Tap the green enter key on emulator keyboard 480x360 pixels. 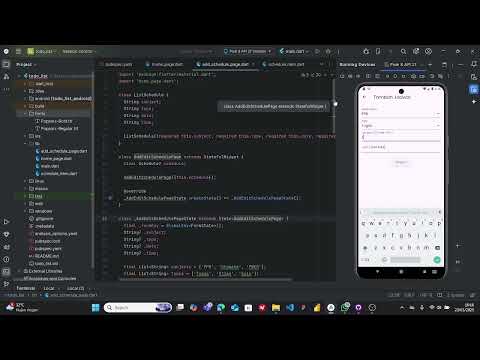click(437, 260)
